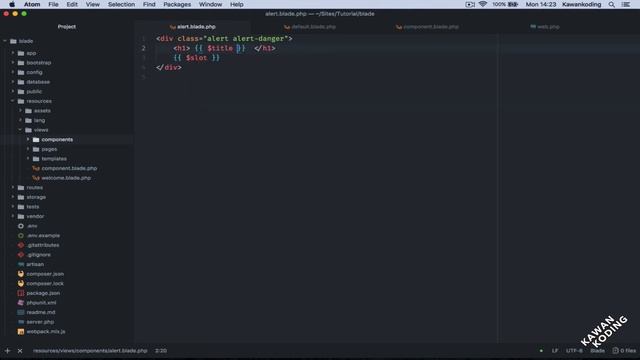Expand the routes folder
Image resolution: width=640 pixels, height=360 pixels.
pyautogui.click(x=13, y=187)
